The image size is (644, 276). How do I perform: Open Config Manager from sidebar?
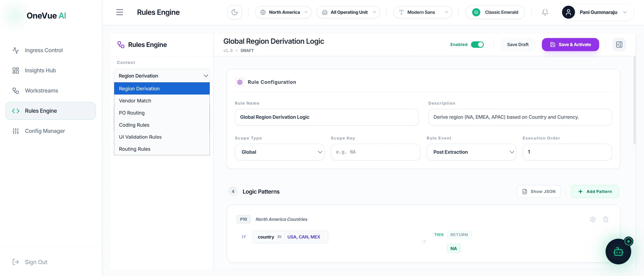pos(51,131)
